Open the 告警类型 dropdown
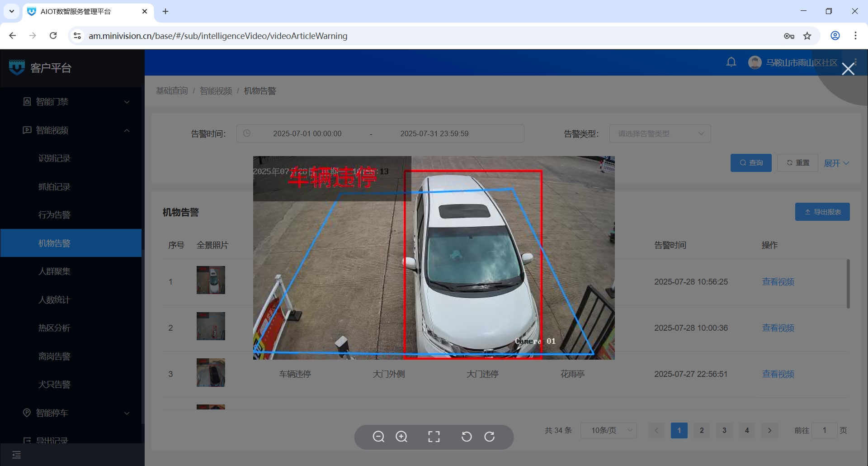 point(660,133)
